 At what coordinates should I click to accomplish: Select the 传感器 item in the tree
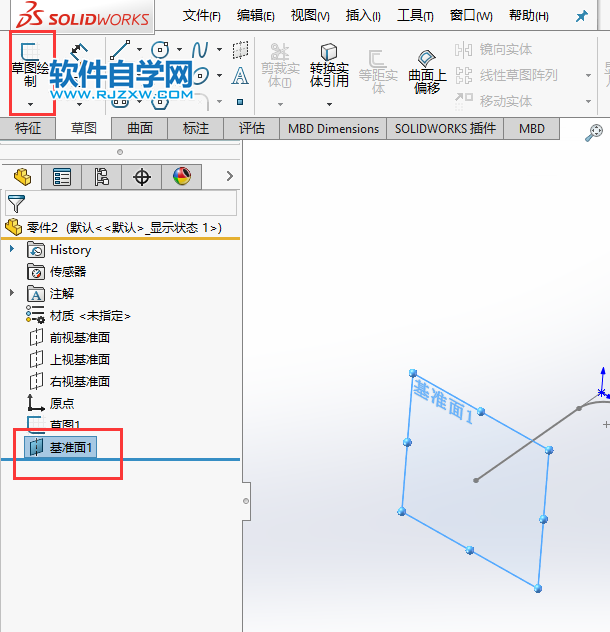tap(56, 272)
